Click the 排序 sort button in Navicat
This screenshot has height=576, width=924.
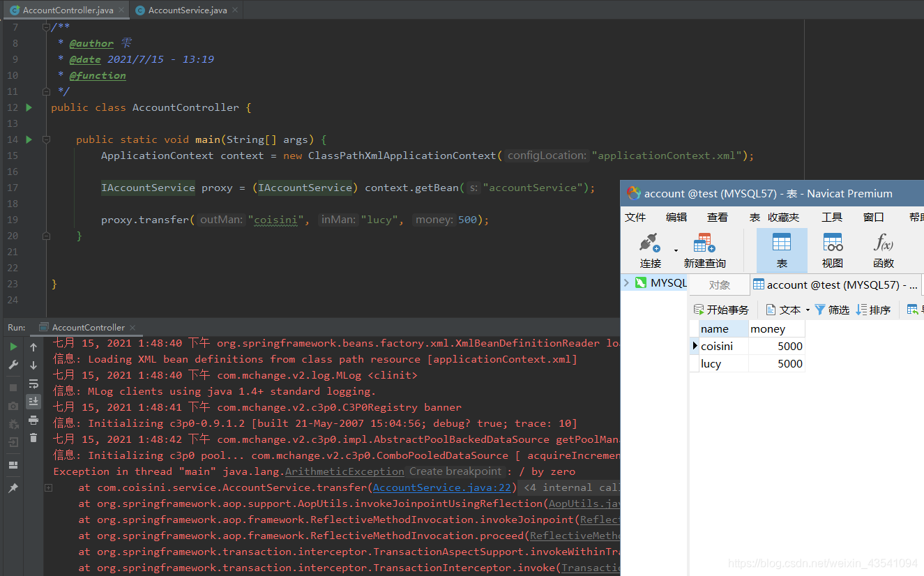coord(873,310)
